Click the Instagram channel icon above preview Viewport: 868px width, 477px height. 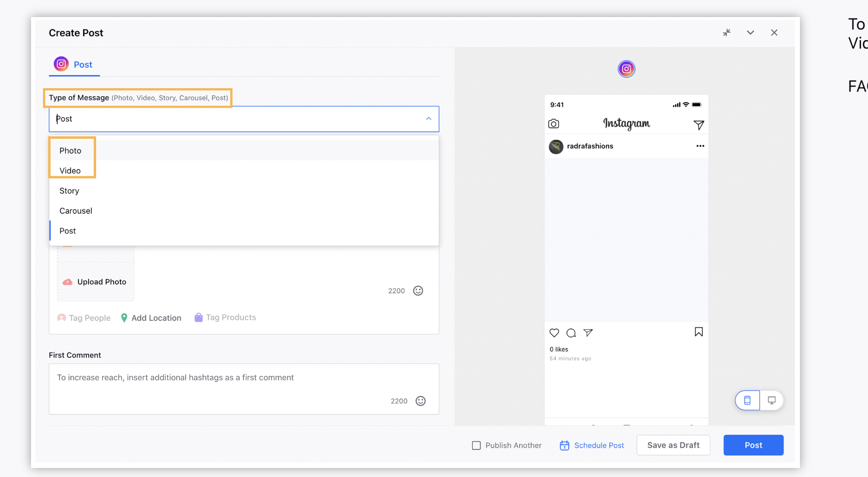coord(626,69)
